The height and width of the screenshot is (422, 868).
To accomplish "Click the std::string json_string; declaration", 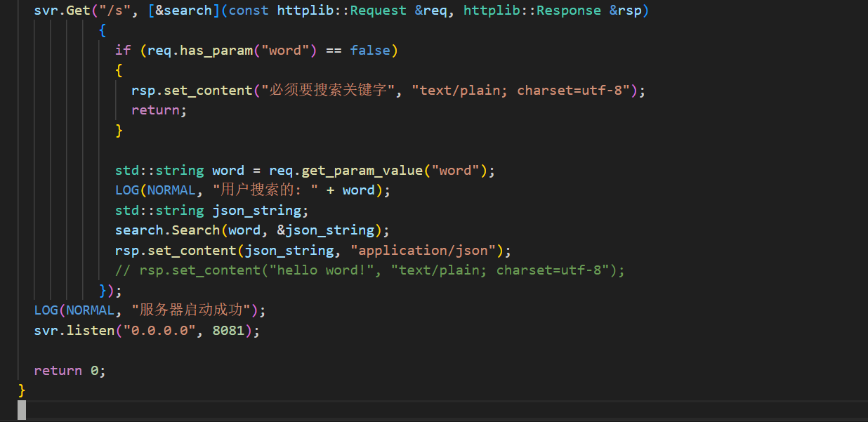I will pyautogui.click(x=212, y=211).
